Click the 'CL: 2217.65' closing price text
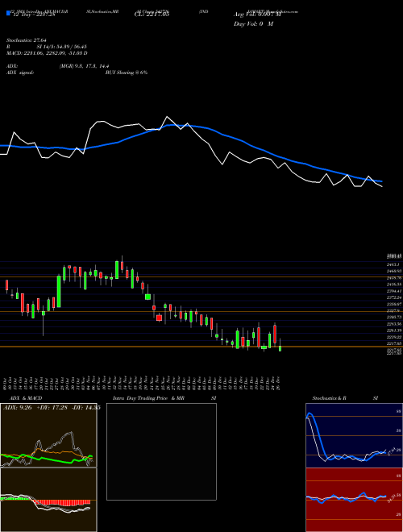Screen dimensions: 403x532 (x=152, y=15)
